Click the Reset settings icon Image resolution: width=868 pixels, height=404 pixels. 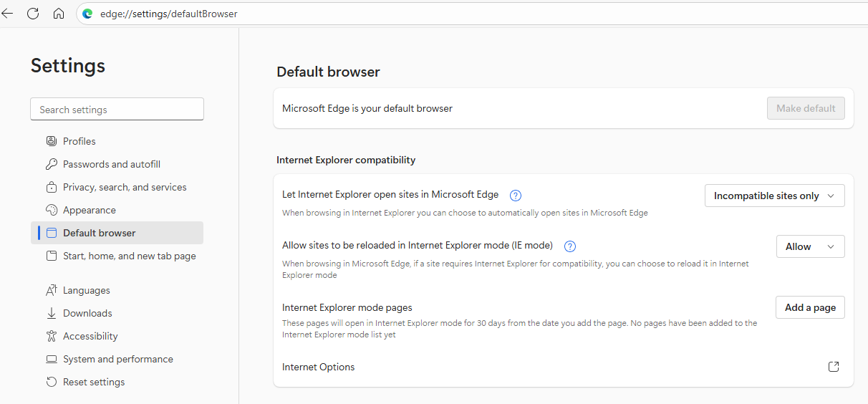[52, 382]
